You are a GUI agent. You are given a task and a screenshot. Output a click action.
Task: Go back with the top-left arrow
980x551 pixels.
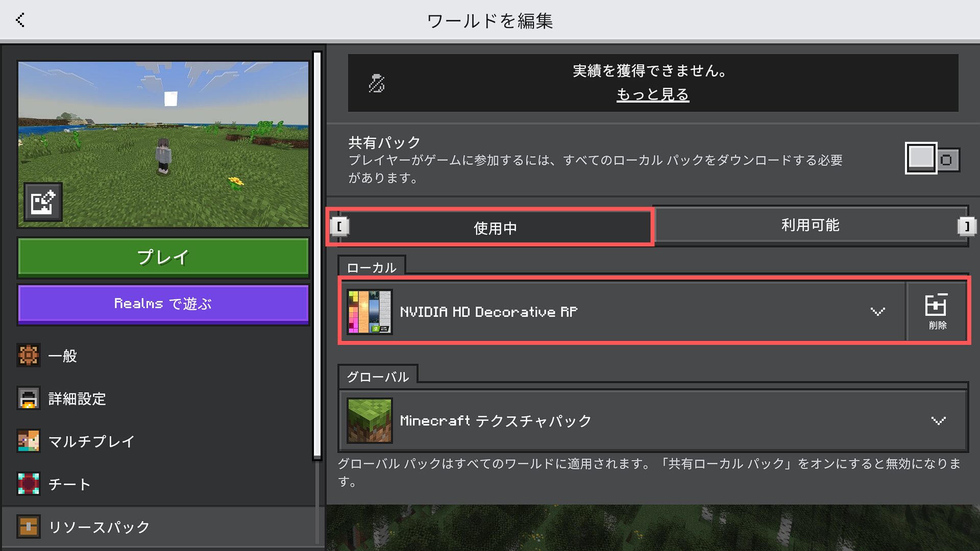(x=20, y=20)
